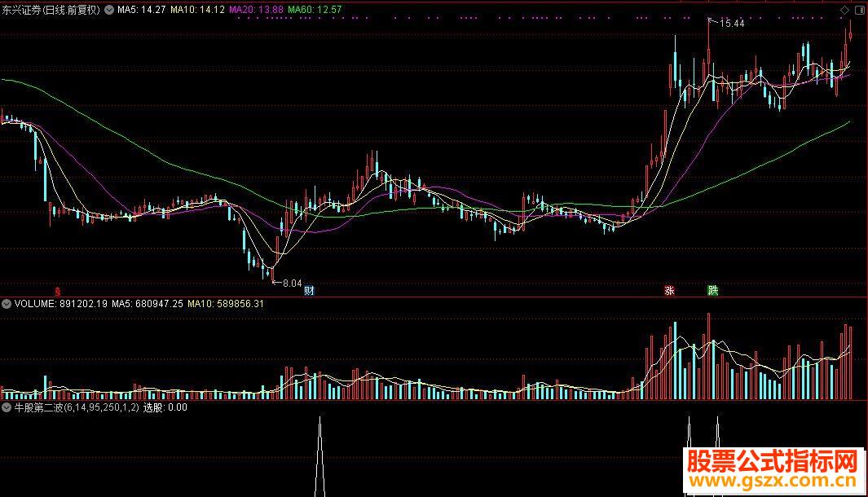Open the red 涨 event marker
This screenshot has height=497, width=868.
[669, 291]
